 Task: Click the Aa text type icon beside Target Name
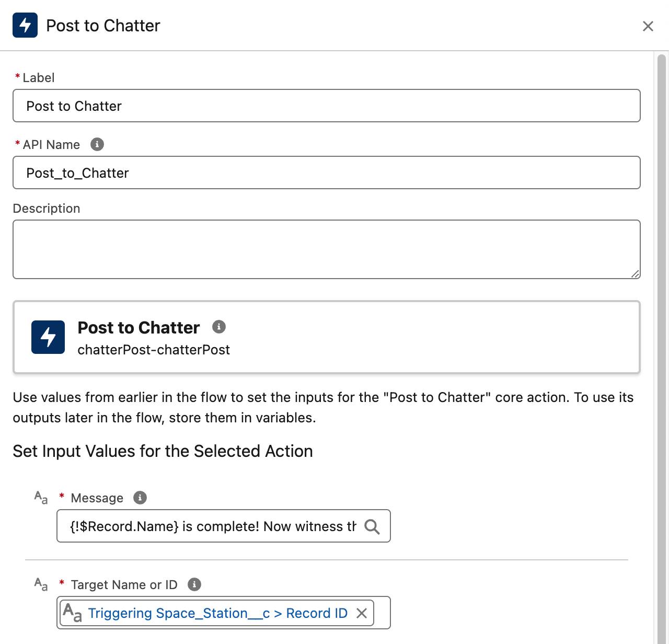click(x=41, y=584)
